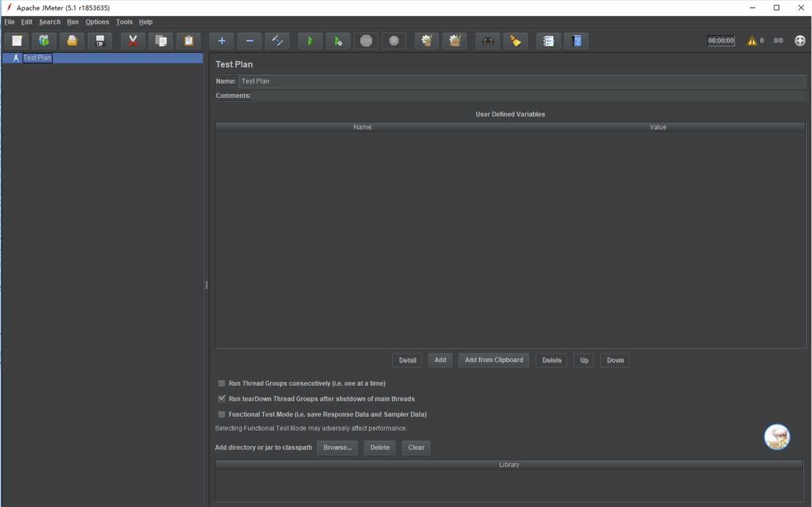
Task: Open the Help menu
Action: click(x=146, y=22)
